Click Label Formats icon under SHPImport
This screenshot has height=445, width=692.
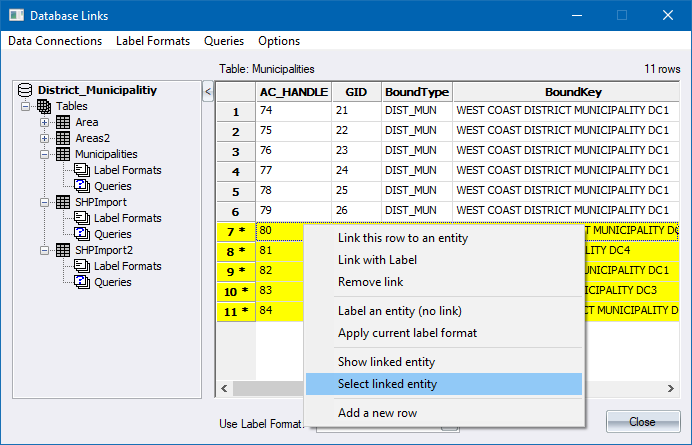pyautogui.click(x=82, y=218)
